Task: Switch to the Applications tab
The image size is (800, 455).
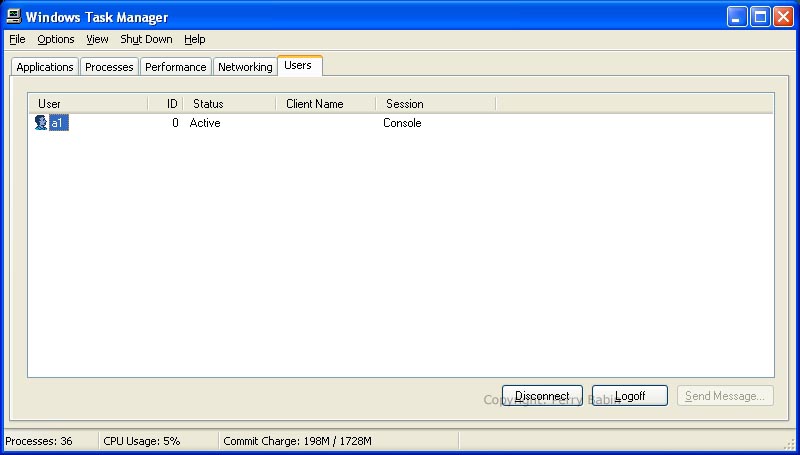Action: pos(45,67)
